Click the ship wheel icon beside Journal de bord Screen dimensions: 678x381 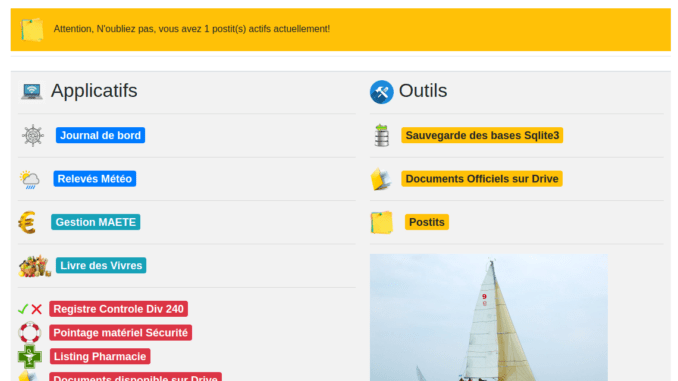tap(33, 135)
